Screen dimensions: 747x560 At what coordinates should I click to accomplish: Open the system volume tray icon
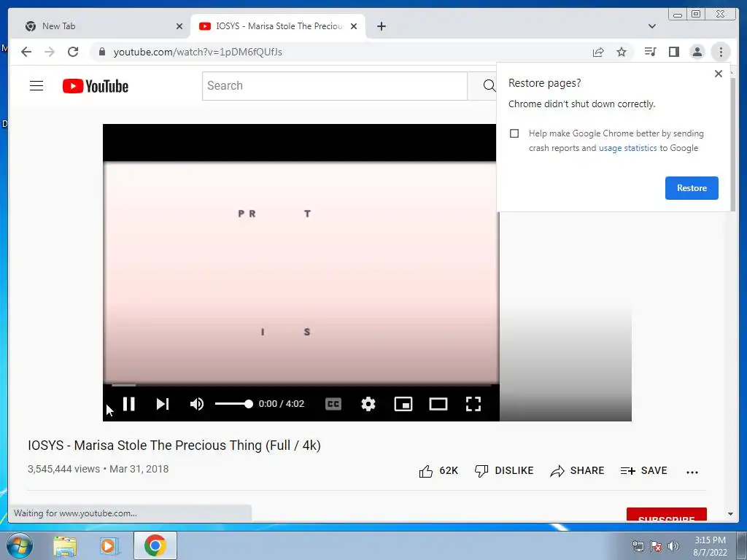click(x=673, y=546)
